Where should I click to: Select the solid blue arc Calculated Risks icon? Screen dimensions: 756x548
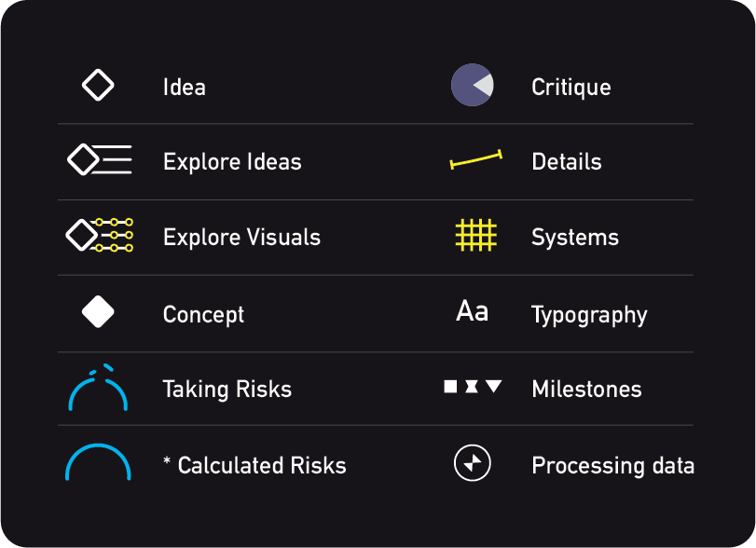point(98,462)
